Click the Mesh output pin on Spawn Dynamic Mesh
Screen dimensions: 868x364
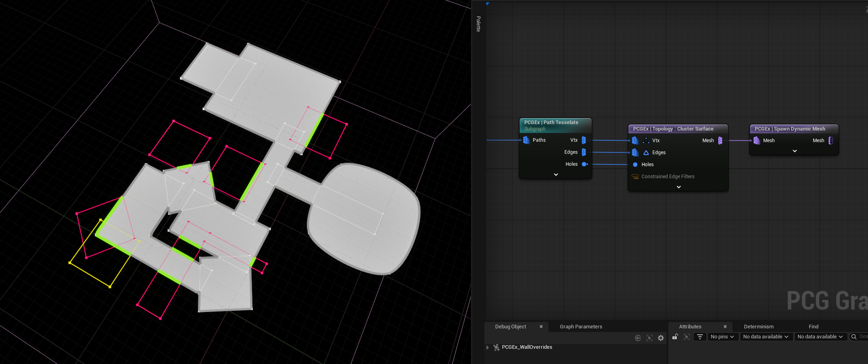click(831, 141)
